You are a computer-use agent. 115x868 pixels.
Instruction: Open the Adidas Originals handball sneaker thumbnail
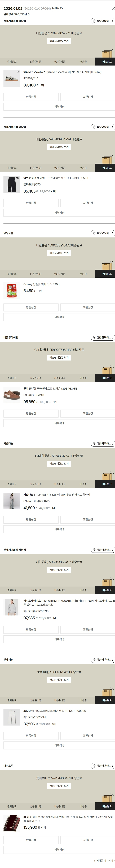[12, 79]
